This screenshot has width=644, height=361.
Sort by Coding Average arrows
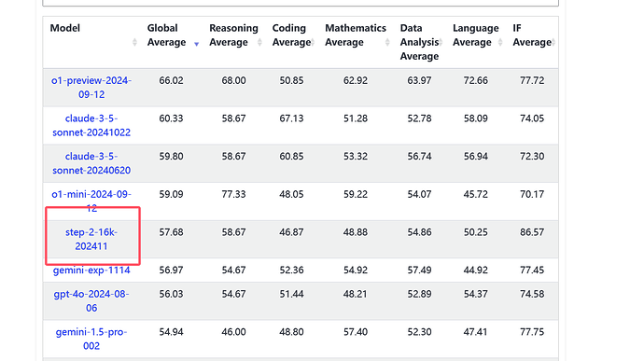[313, 42]
